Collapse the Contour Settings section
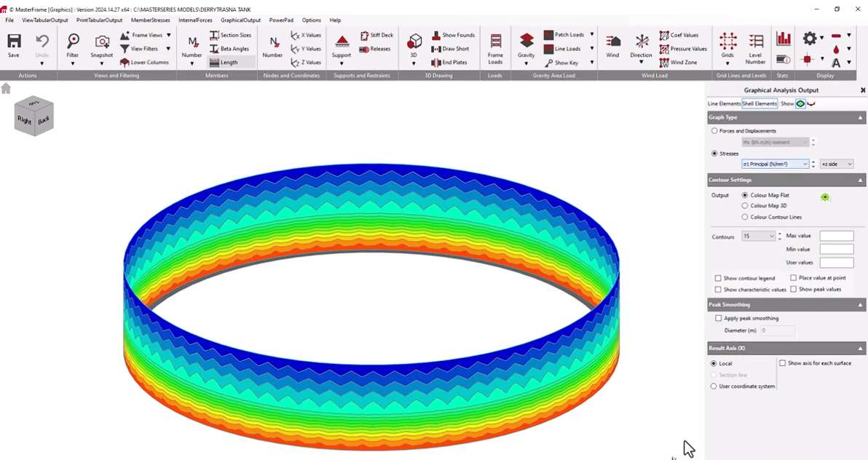 pyautogui.click(x=860, y=180)
